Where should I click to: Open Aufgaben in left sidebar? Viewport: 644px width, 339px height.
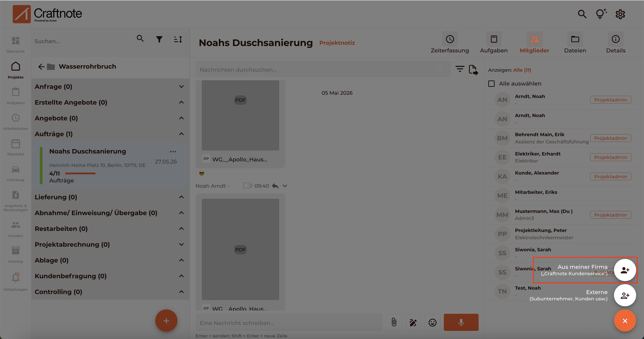coord(16,96)
